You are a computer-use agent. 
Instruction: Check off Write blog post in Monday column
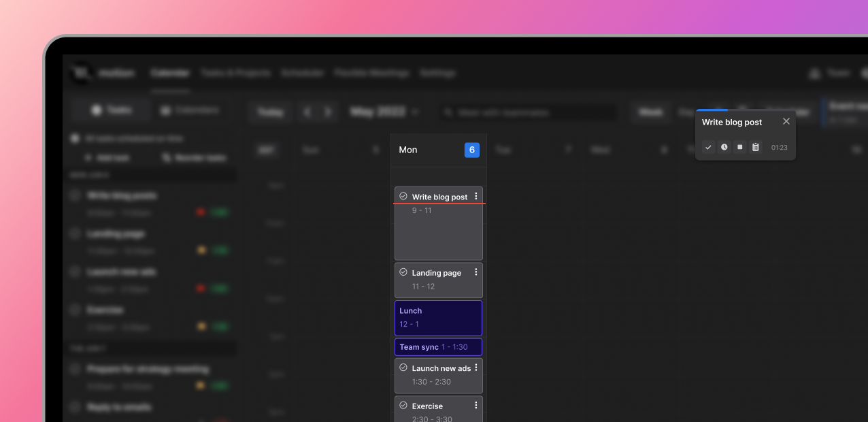pos(403,197)
